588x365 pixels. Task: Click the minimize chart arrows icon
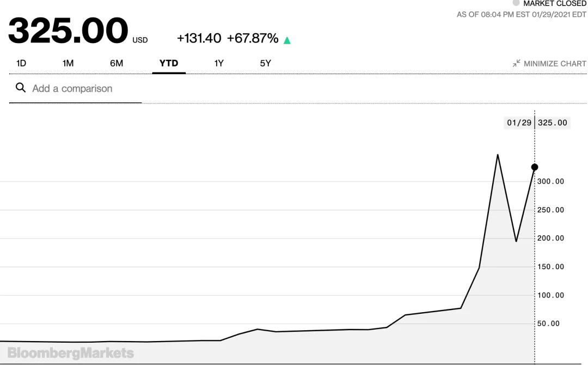pos(516,64)
